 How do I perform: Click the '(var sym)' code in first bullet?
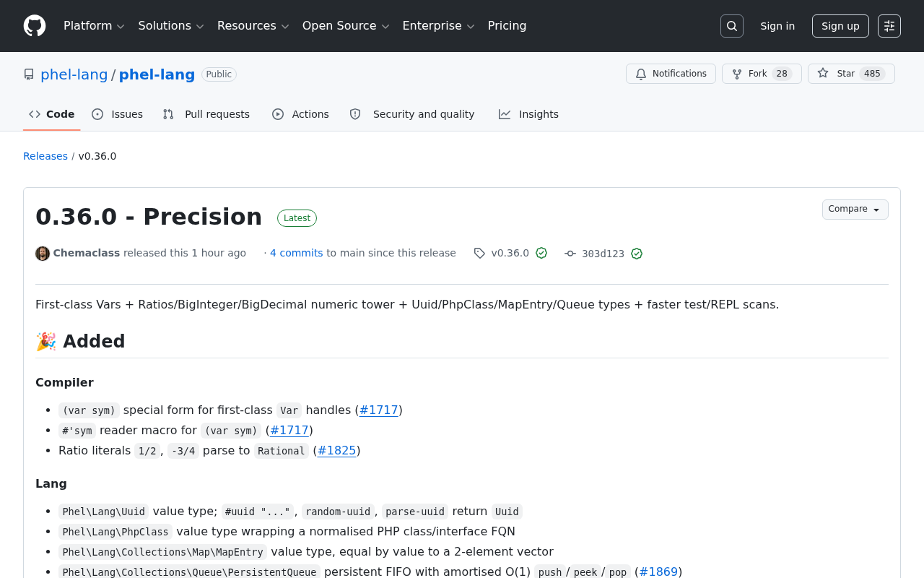(89, 410)
